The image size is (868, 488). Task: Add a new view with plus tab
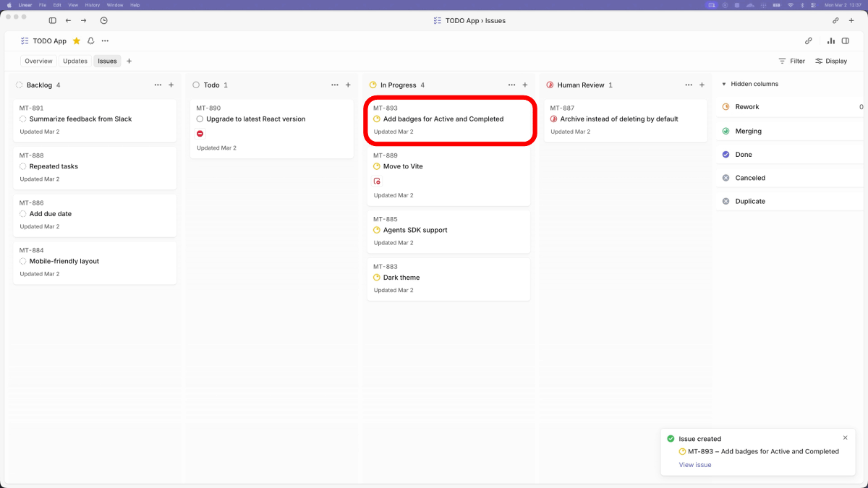pyautogui.click(x=129, y=61)
